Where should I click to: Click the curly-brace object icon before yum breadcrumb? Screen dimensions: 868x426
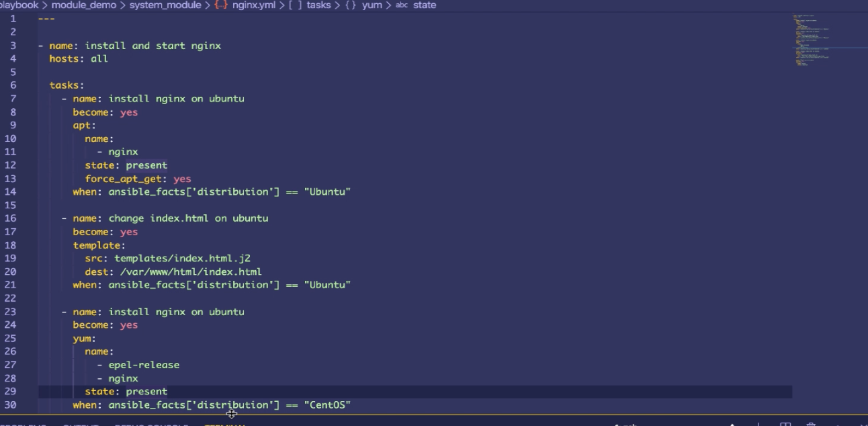(351, 5)
